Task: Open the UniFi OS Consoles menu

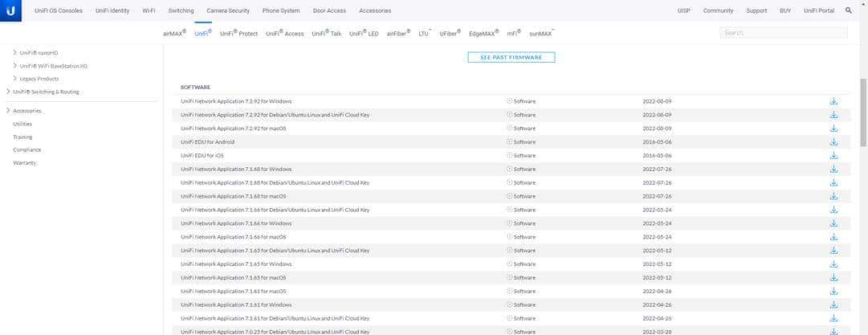Action: coord(59,10)
